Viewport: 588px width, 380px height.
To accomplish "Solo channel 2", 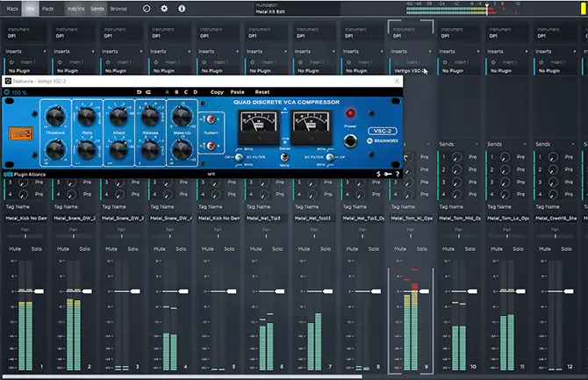I will point(85,248).
